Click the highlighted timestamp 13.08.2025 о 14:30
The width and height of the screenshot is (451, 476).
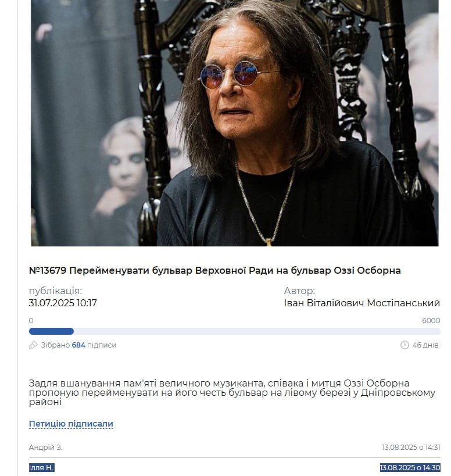410,467
